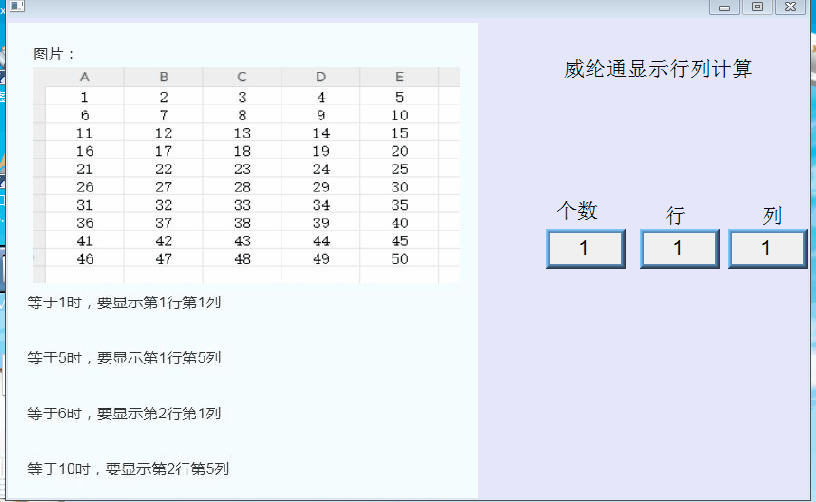Close the application window
Image resolution: width=816 pixels, height=502 pixels.
click(790, 7)
